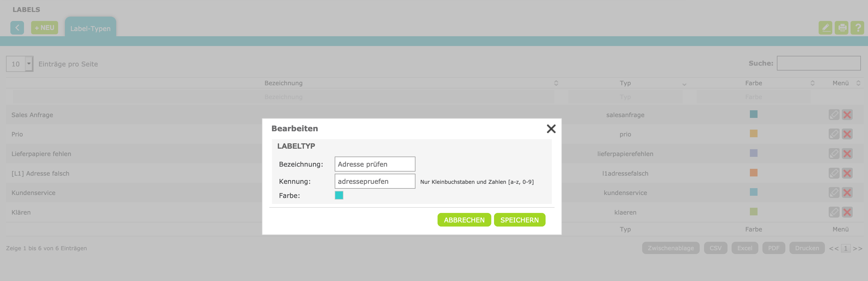The height and width of the screenshot is (281, 868).
Task: Delete the Klären label row
Action: point(847,212)
